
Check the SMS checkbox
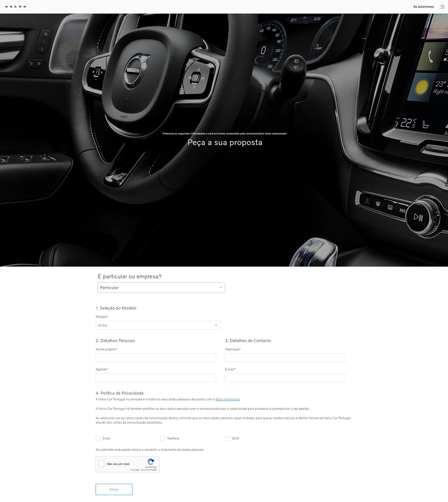tap(227, 438)
